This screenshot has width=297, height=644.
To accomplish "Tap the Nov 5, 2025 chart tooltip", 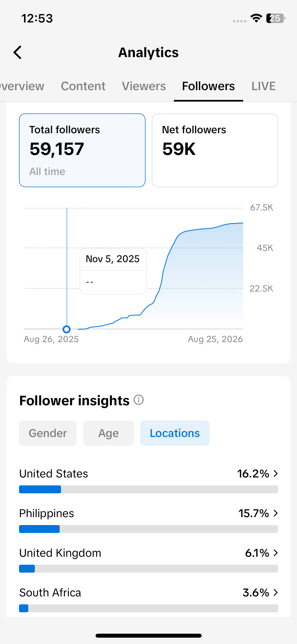I will (x=113, y=271).
